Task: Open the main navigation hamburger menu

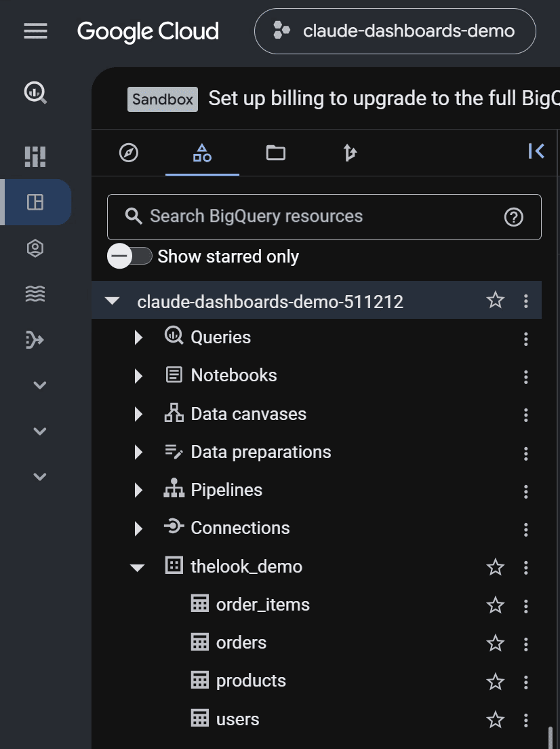Action: pos(35,31)
